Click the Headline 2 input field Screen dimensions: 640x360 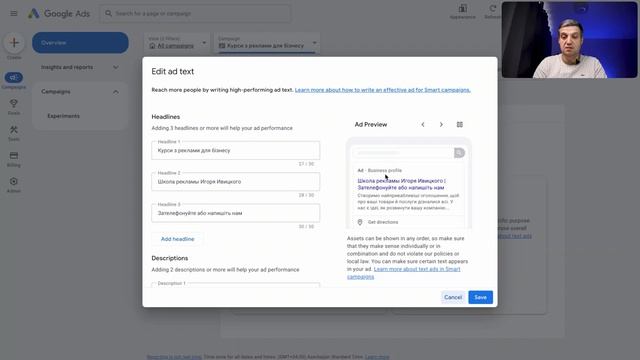(236, 182)
